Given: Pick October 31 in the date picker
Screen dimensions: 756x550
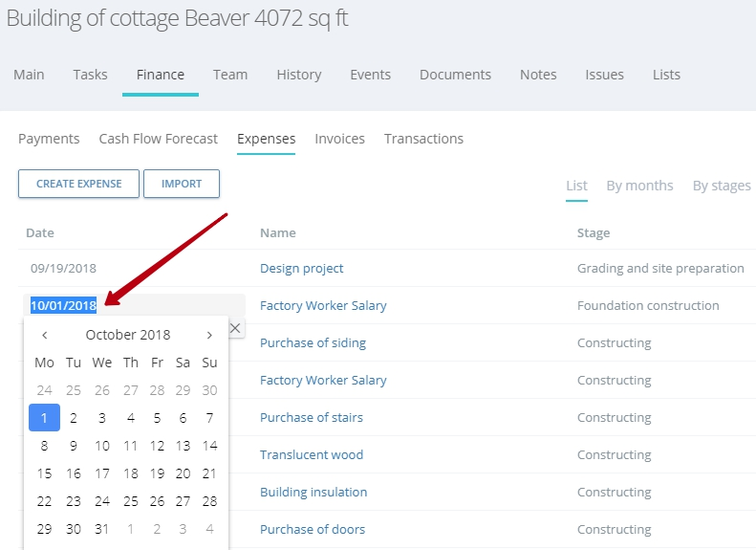Looking at the screenshot, I should point(101,529).
